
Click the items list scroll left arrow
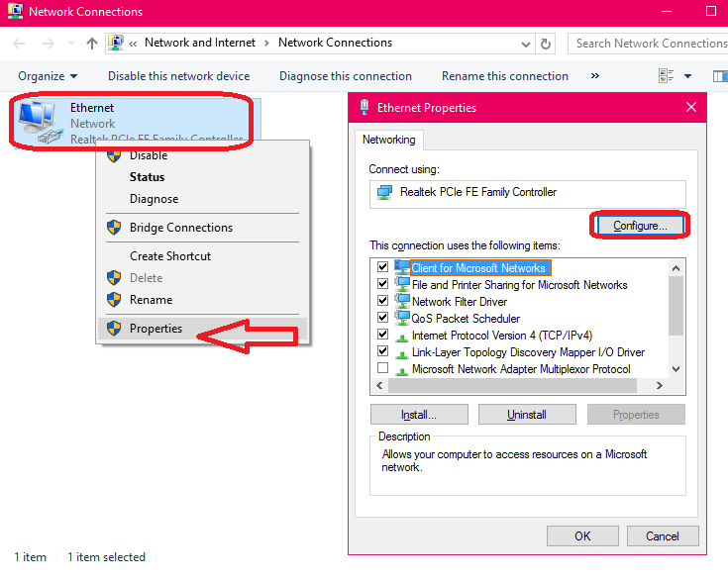pos(379,386)
